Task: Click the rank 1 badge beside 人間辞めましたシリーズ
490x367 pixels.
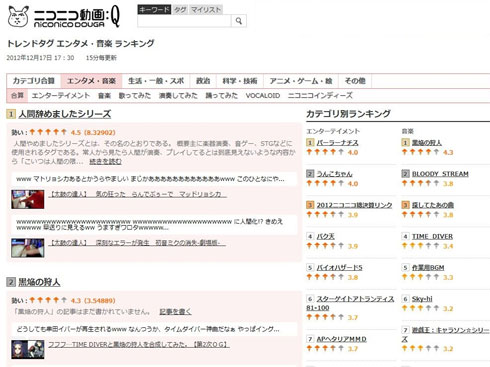Action: (x=11, y=114)
